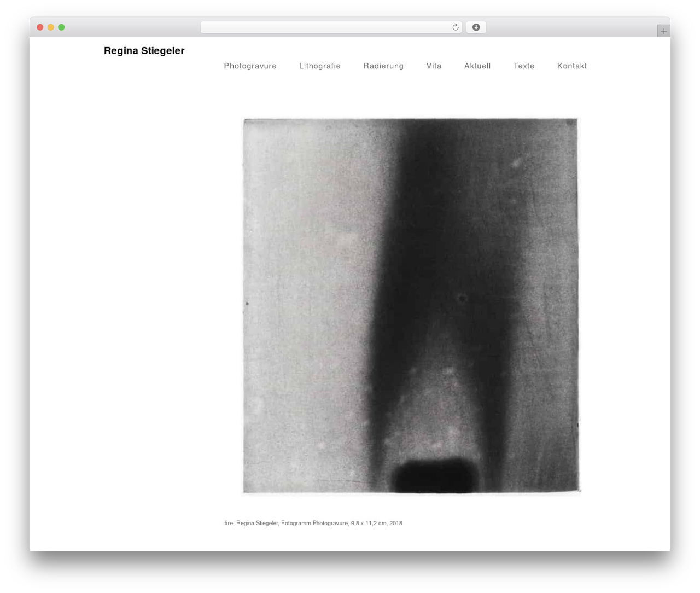The image size is (700, 593).
Task: Minimize the window with the yellow button
Action: coord(50,27)
